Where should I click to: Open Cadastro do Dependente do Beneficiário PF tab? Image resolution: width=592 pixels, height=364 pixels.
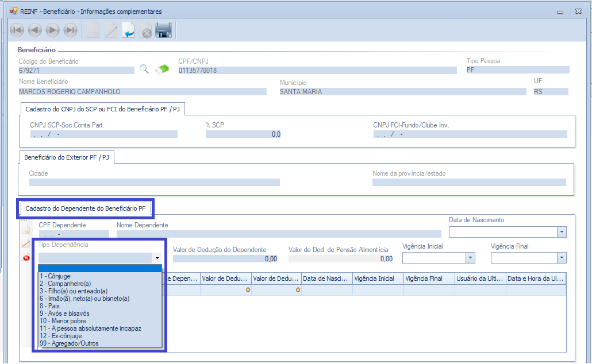[x=85, y=208]
